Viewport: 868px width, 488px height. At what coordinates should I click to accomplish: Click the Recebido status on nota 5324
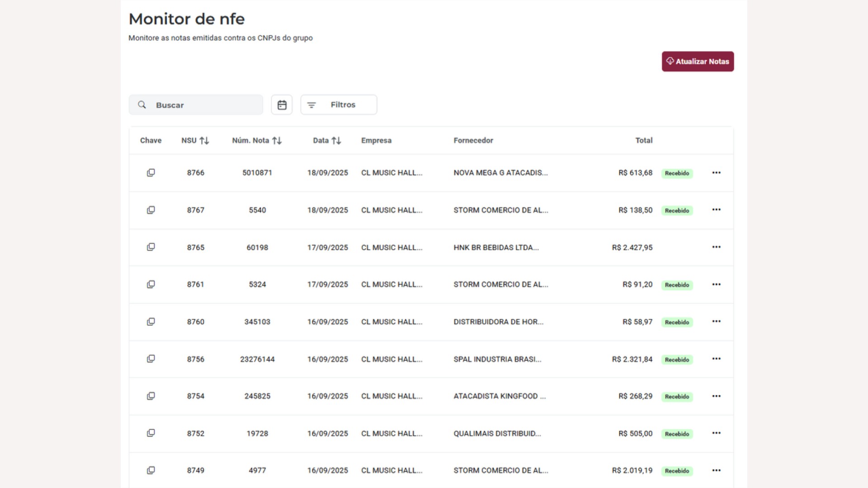coord(677,285)
